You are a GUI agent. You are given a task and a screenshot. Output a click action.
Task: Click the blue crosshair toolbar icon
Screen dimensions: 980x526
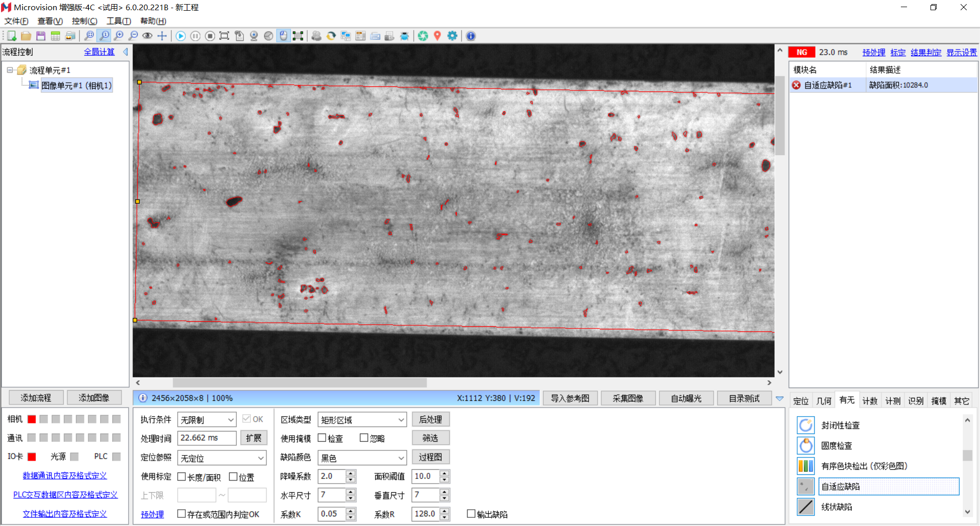click(x=162, y=36)
